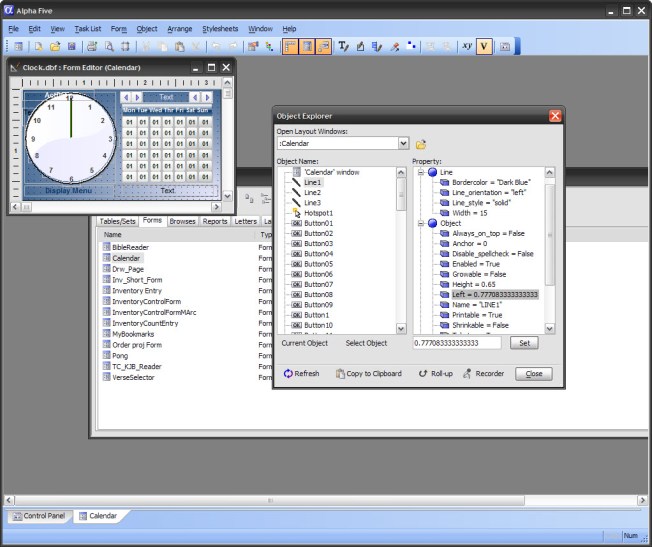Click the Print Preview magnifier icon

click(109, 47)
